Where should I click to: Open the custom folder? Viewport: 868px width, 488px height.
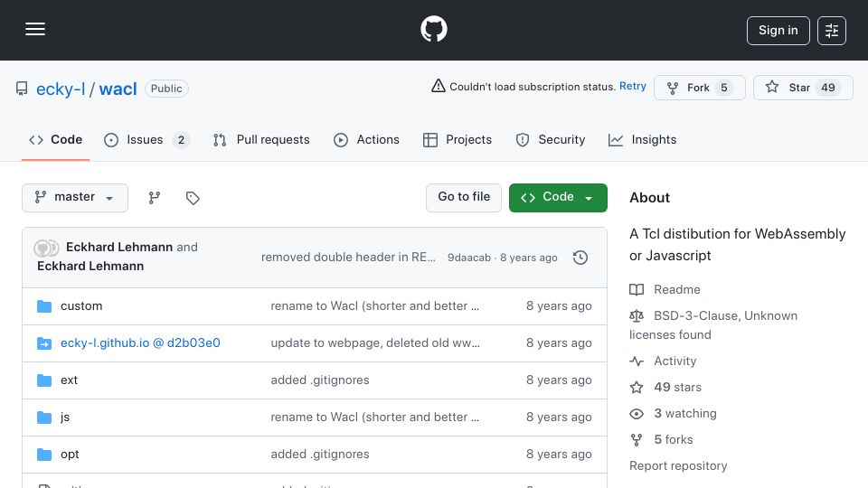click(x=81, y=306)
